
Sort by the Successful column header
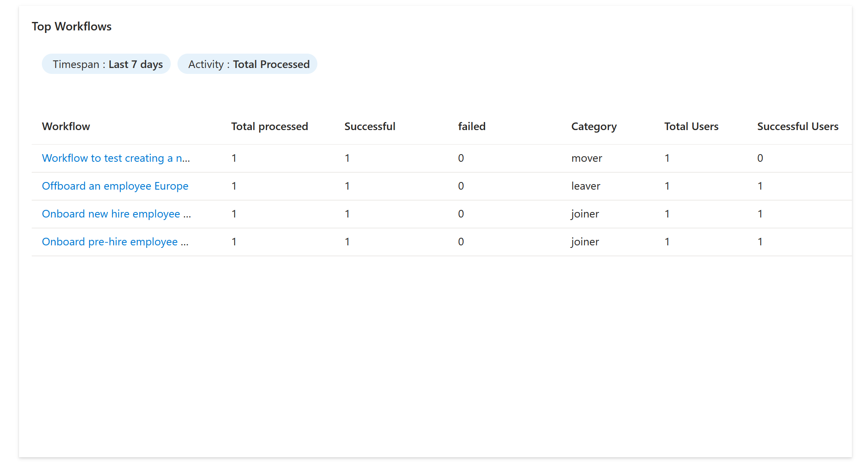[370, 126]
